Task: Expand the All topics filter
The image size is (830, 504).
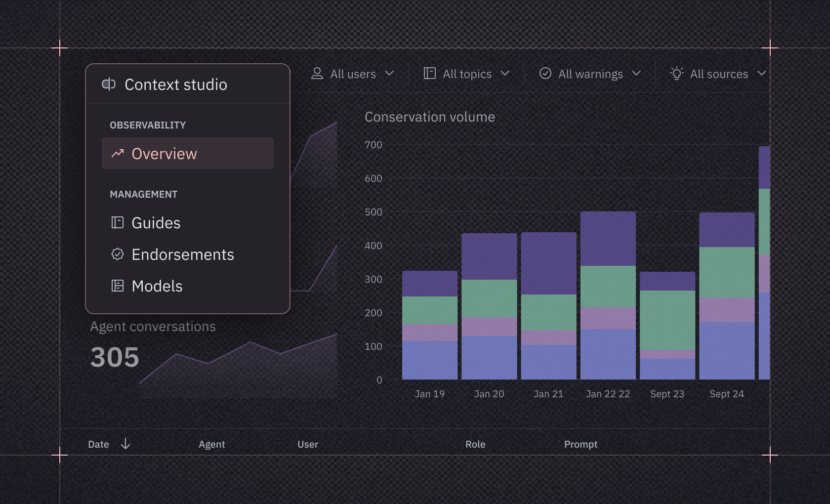Action: click(x=466, y=73)
